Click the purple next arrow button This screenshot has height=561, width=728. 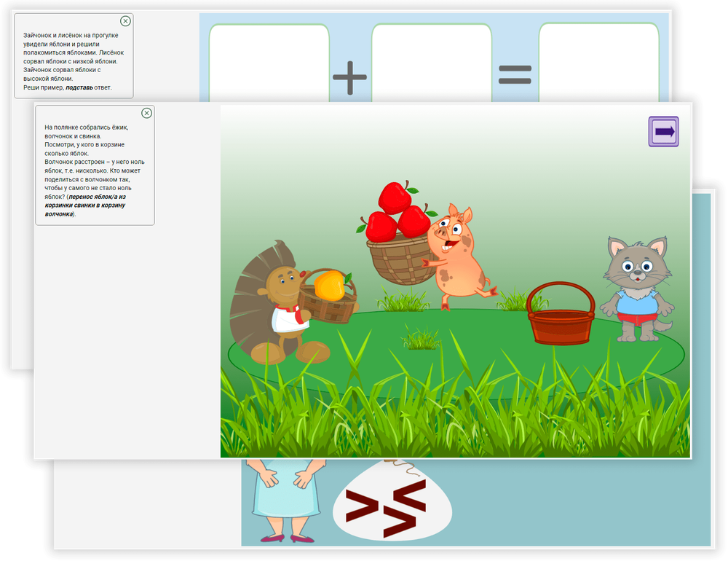(663, 132)
